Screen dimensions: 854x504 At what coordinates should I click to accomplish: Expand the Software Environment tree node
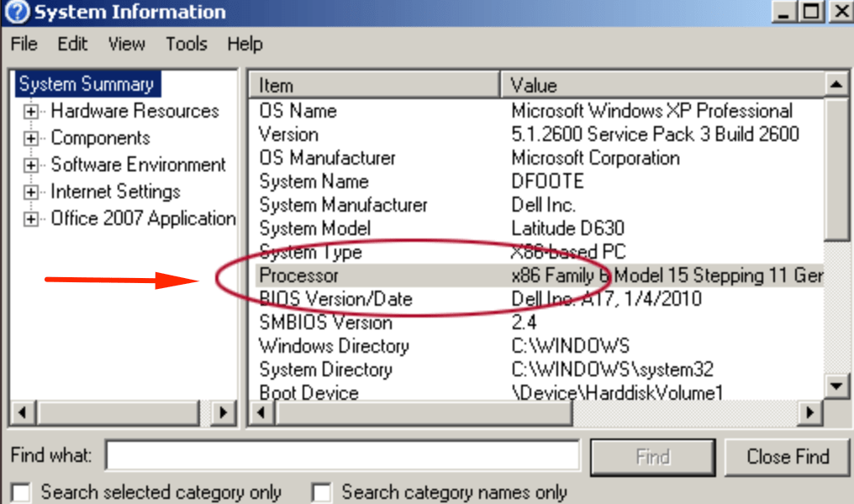31,165
